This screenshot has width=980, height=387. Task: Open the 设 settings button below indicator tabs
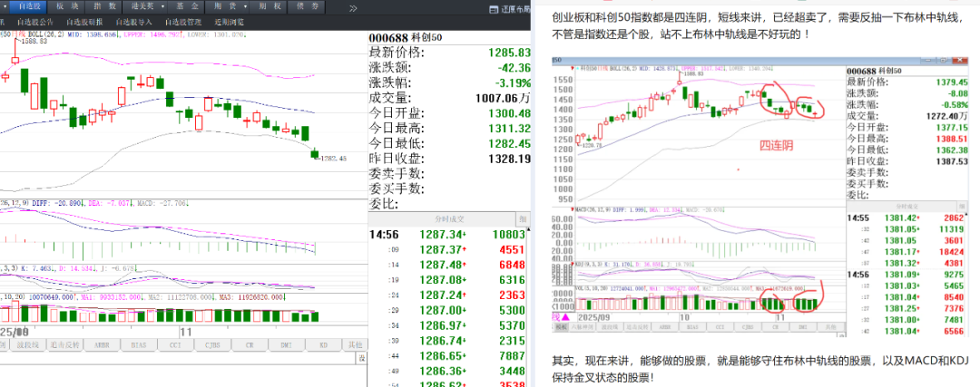(x=361, y=358)
